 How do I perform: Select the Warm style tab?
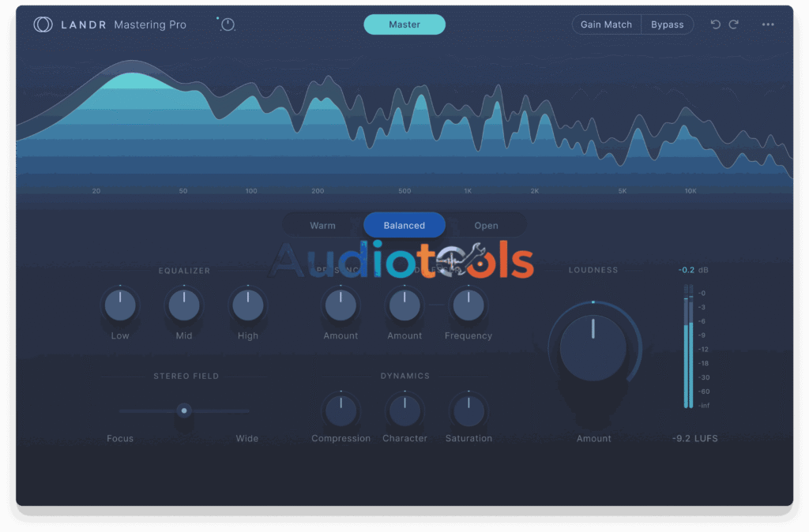click(x=322, y=226)
